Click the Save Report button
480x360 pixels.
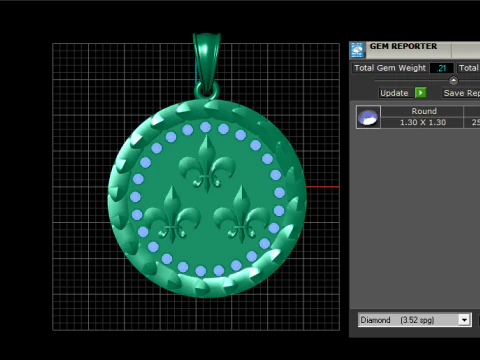461,93
